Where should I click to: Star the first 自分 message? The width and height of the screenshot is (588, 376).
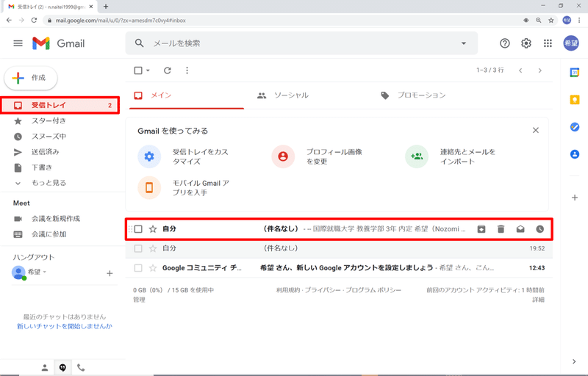point(153,229)
